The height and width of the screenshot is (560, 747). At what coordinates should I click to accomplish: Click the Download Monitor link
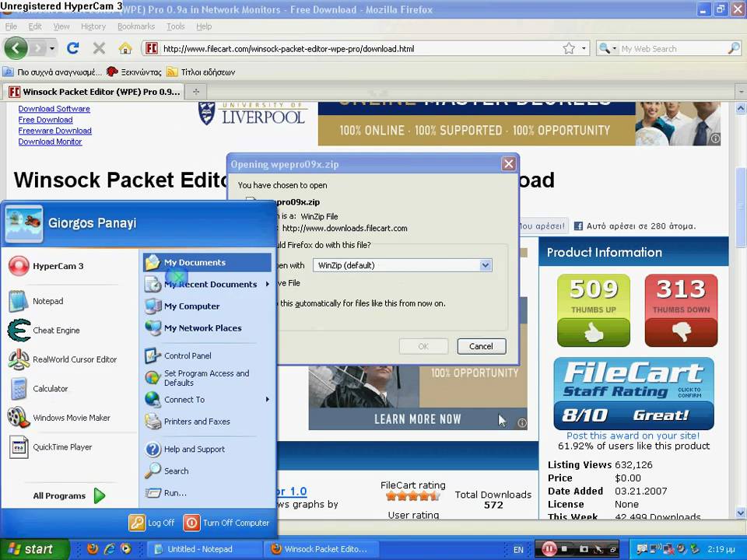(50, 142)
